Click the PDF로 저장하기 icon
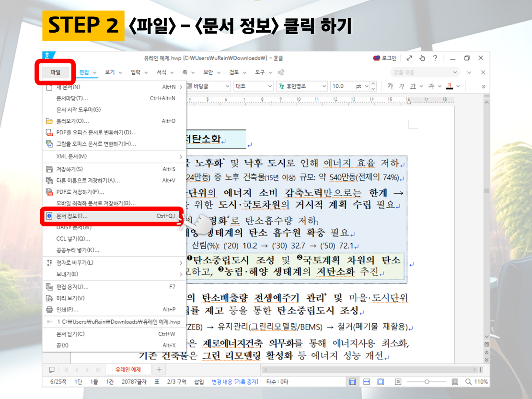The height and width of the screenshot is (399, 532). (x=49, y=192)
